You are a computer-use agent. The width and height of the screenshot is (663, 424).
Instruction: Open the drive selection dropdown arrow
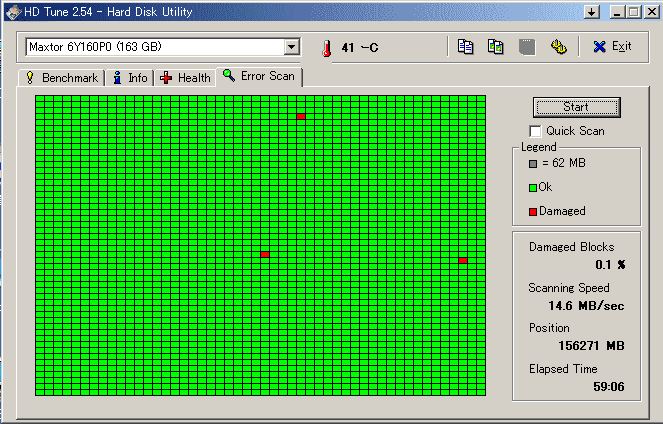tap(291, 47)
